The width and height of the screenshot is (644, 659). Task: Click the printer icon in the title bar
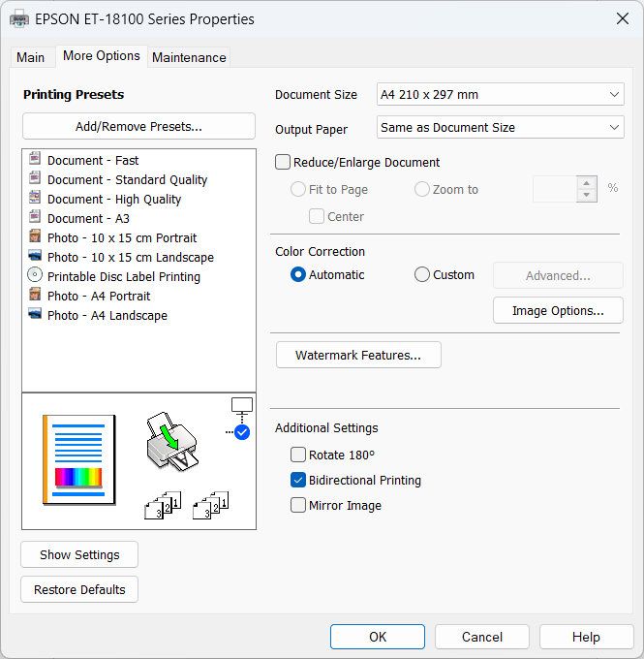coord(19,19)
